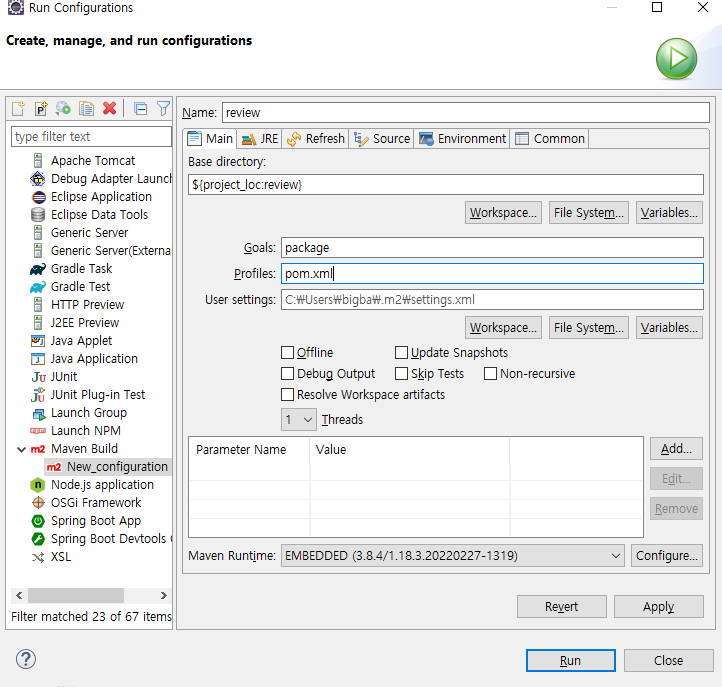Click the configuration list horizontal scrollbar
This screenshot has height=687, width=722.
click(76, 595)
